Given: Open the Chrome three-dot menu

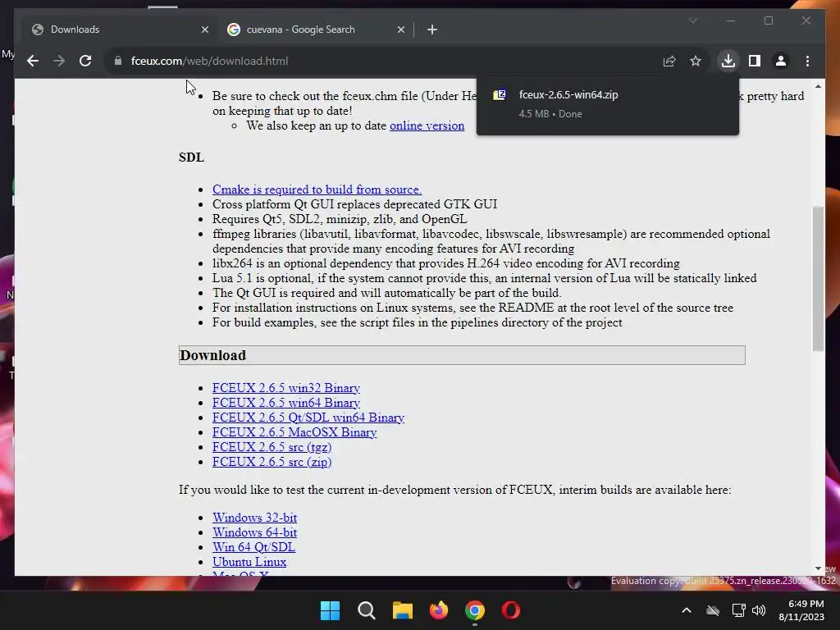Looking at the screenshot, I should pyautogui.click(x=807, y=61).
